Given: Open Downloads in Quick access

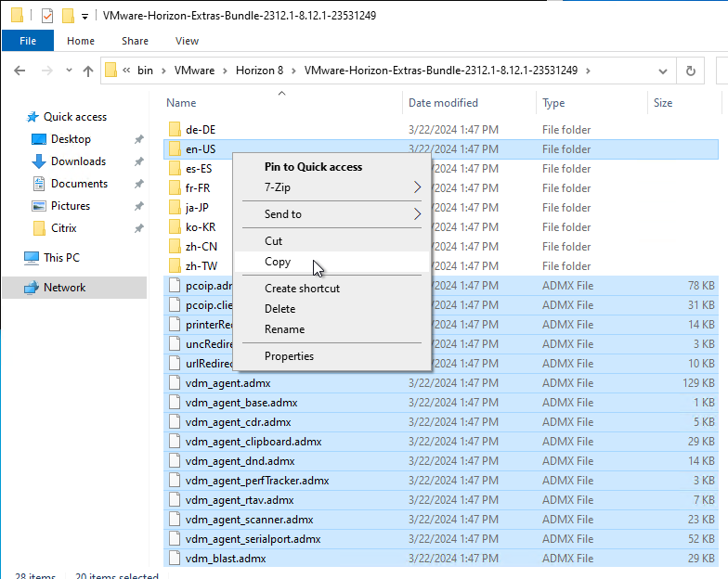Looking at the screenshot, I should click(x=78, y=161).
